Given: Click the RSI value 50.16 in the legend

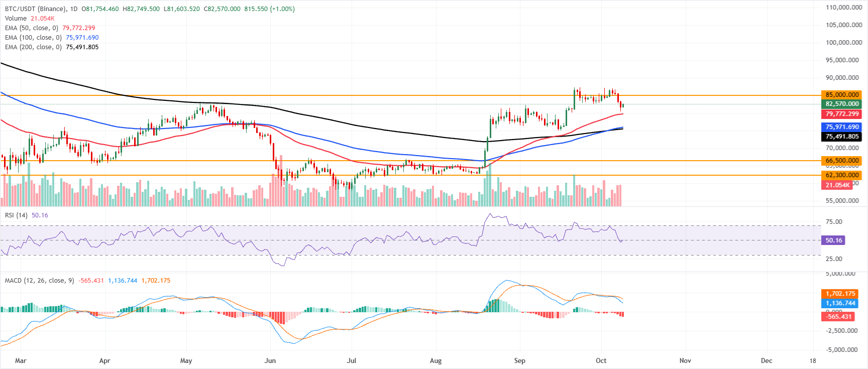Looking at the screenshot, I should (x=40, y=215).
